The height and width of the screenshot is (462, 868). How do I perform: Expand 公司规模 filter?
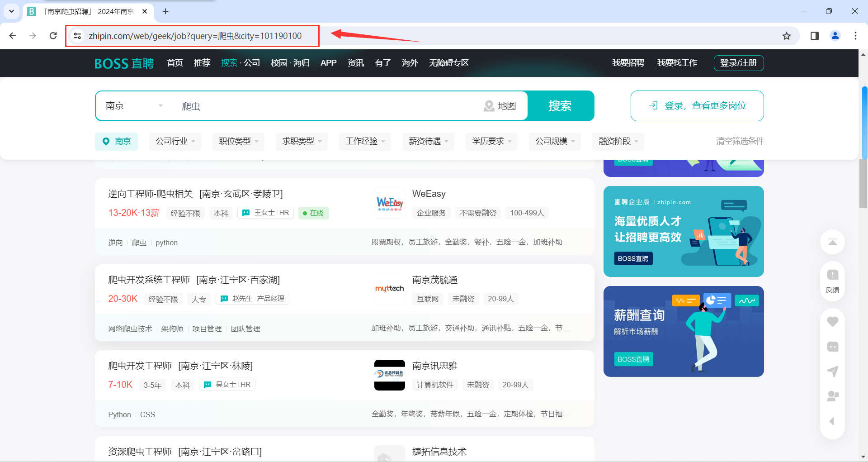click(555, 141)
